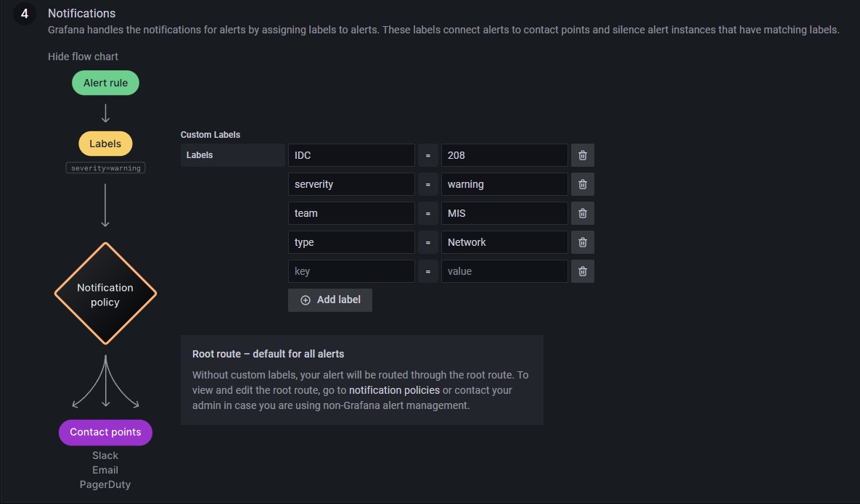Open the notification policies link
Viewport: 860px width, 504px height.
pyautogui.click(x=394, y=390)
